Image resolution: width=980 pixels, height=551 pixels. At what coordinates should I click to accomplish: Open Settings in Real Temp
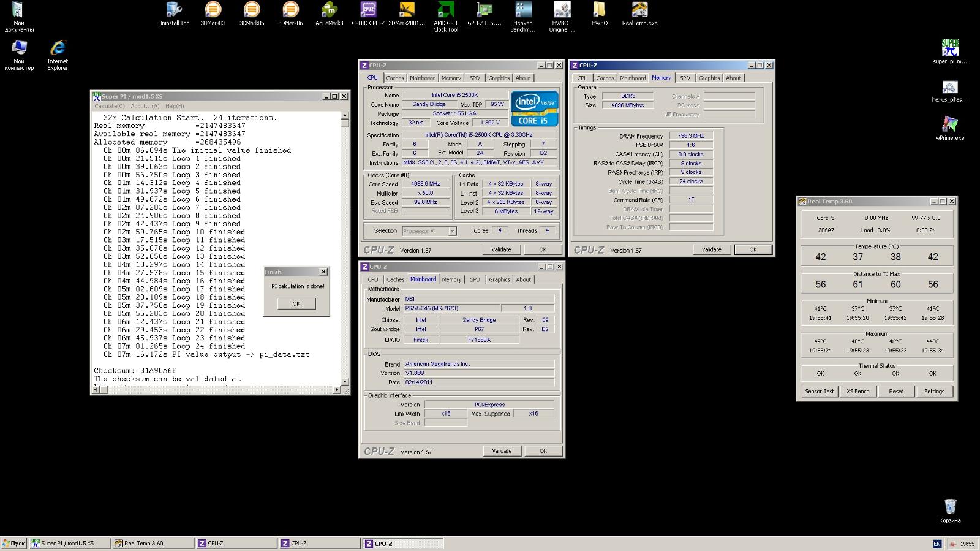point(934,391)
